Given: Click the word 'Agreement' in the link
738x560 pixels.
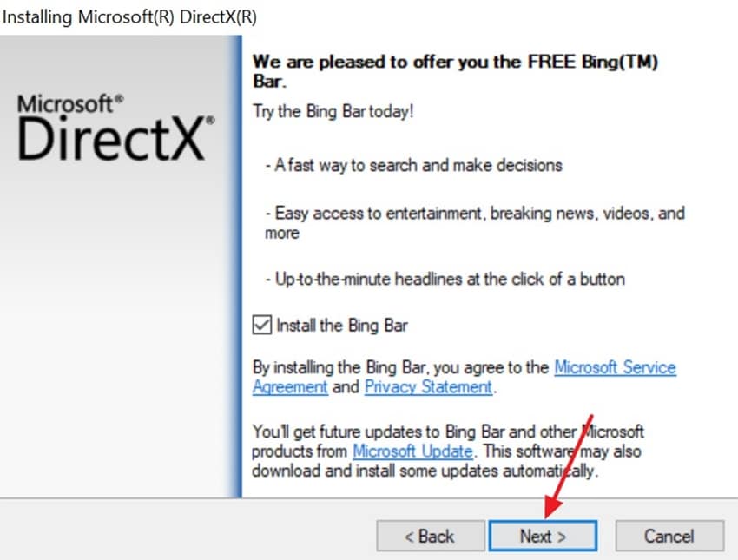Looking at the screenshot, I should coord(290,387).
